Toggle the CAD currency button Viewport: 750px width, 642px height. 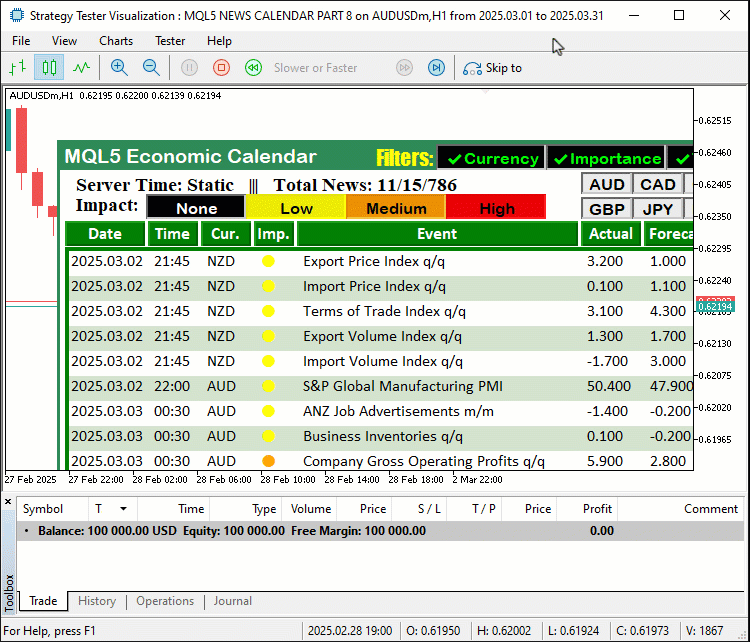coord(658,184)
